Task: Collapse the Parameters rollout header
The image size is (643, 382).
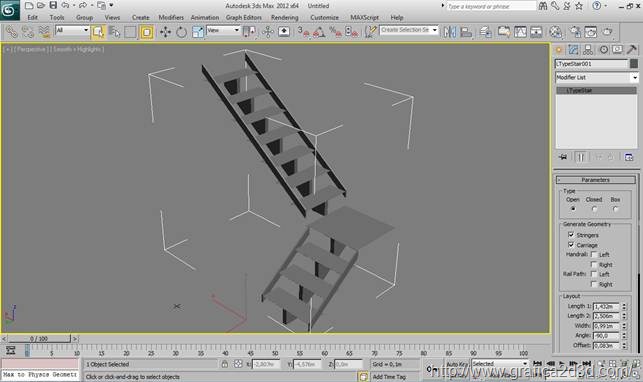Action: pyautogui.click(x=595, y=180)
